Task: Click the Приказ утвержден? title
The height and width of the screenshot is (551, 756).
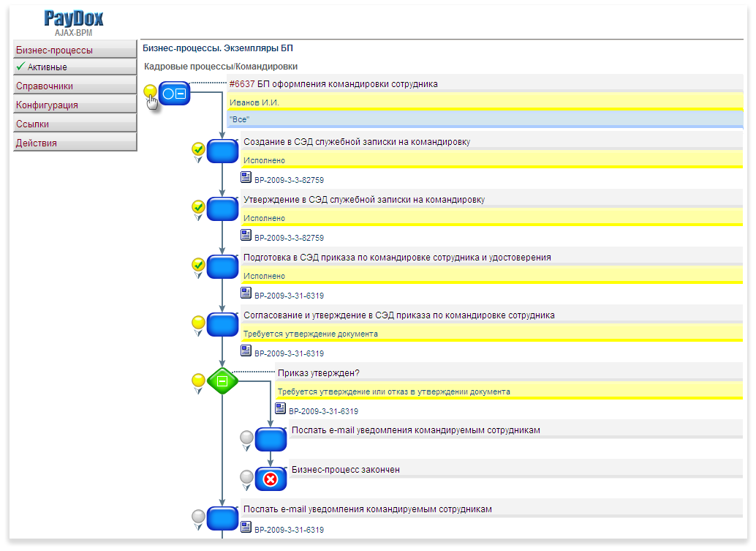Action: 319,373
